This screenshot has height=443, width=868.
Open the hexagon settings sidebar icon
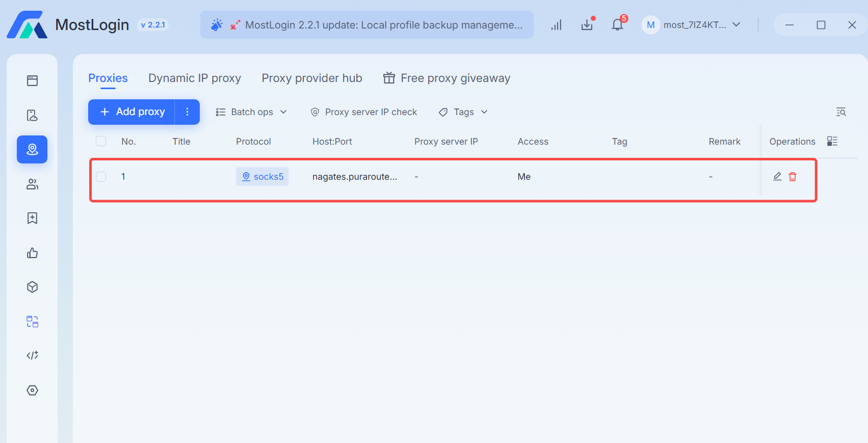pyautogui.click(x=32, y=390)
